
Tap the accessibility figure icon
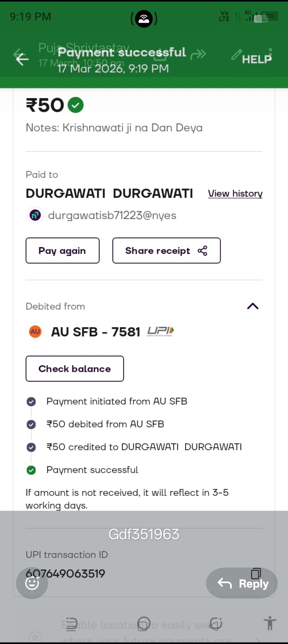click(270, 623)
